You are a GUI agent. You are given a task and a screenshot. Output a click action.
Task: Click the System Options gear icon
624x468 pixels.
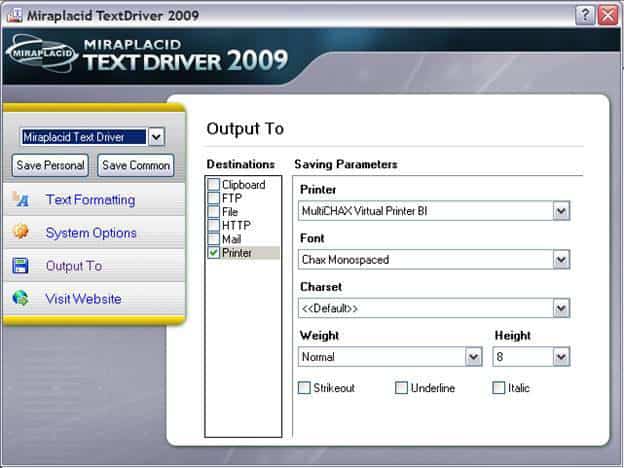point(21,233)
